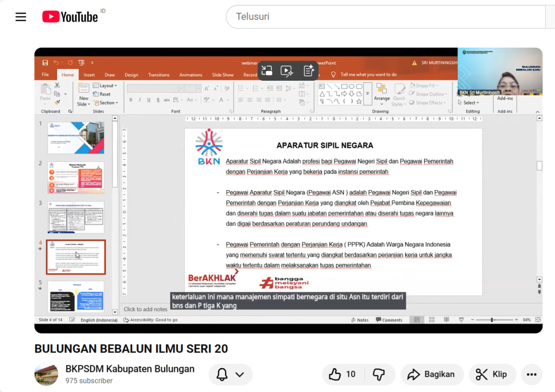Expand the bell notification preferences dropdown
This screenshot has height=392, width=555.
(x=230, y=374)
